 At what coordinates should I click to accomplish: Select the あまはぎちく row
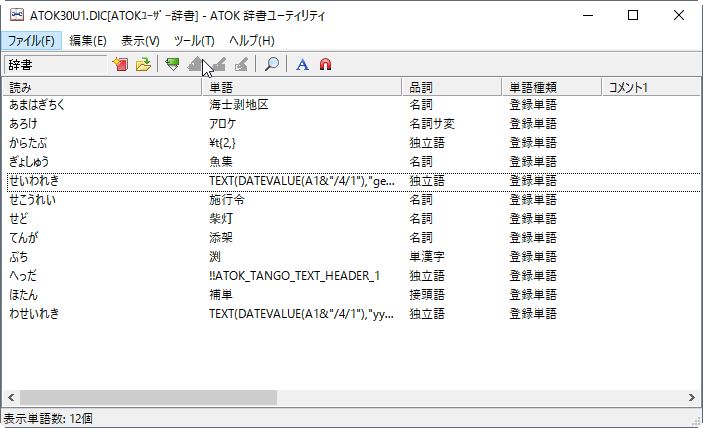pos(352,105)
